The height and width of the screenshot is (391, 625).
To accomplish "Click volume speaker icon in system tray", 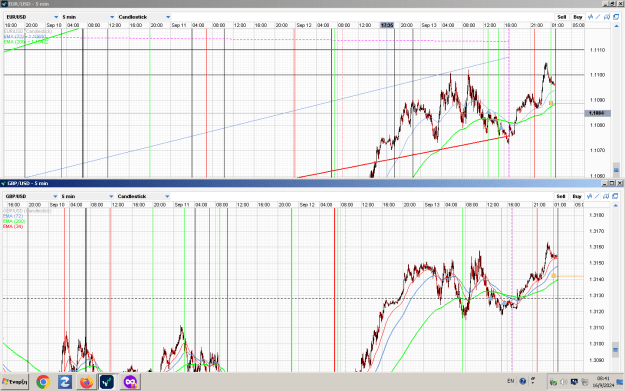I will (x=564, y=382).
